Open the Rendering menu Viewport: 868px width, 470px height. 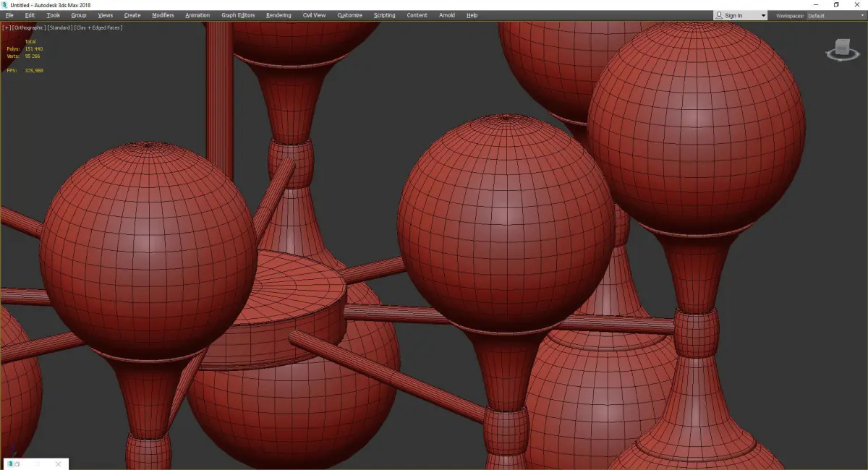[x=278, y=15]
